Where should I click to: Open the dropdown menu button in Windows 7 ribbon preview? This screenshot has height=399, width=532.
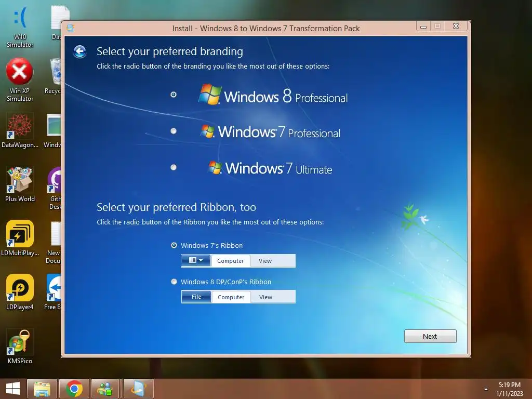[196, 260]
